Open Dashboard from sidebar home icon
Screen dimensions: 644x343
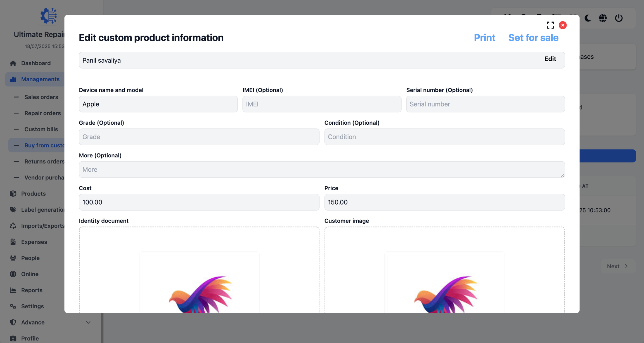[x=13, y=63]
